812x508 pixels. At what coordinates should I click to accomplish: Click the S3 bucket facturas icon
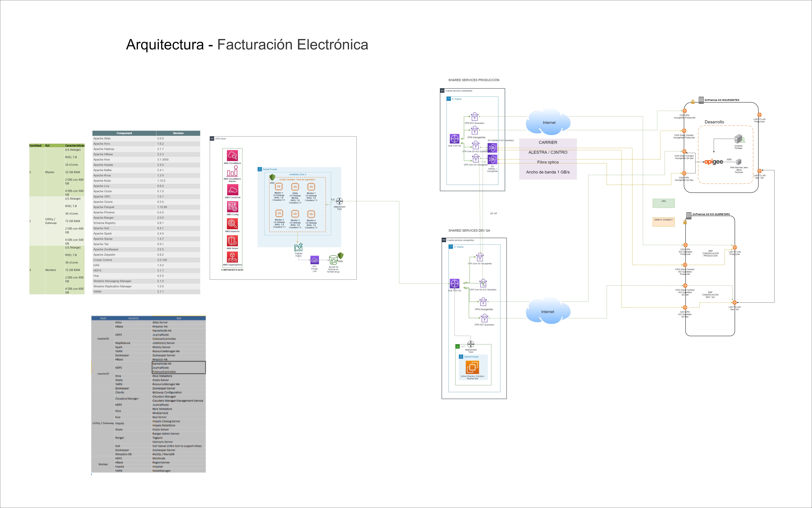[333, 260]
